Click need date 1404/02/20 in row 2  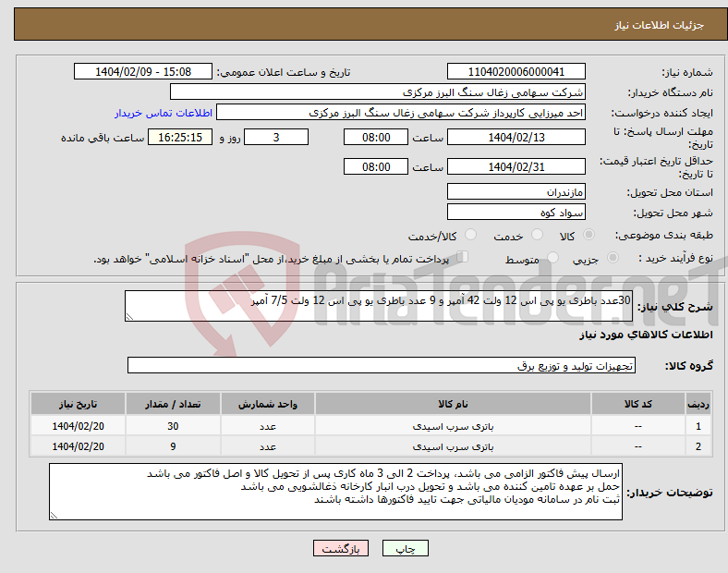(x=78, y=446)
